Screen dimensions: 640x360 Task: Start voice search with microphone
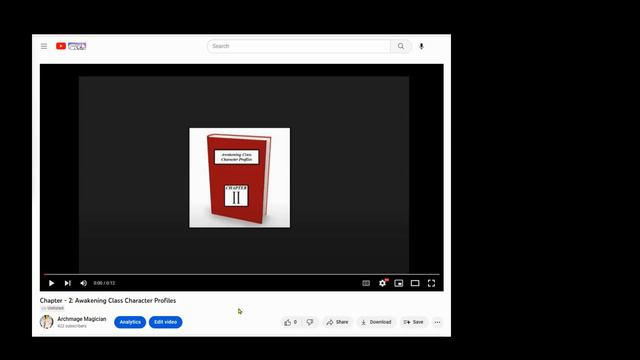click(x=421, y=46)
